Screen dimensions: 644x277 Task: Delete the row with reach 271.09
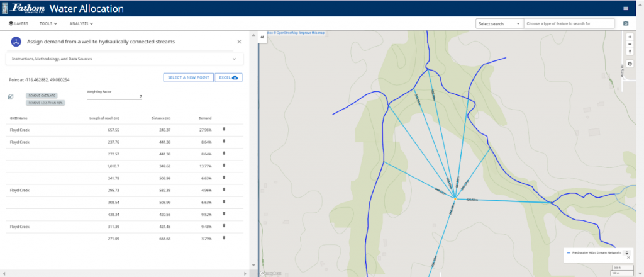click(224, 237)
